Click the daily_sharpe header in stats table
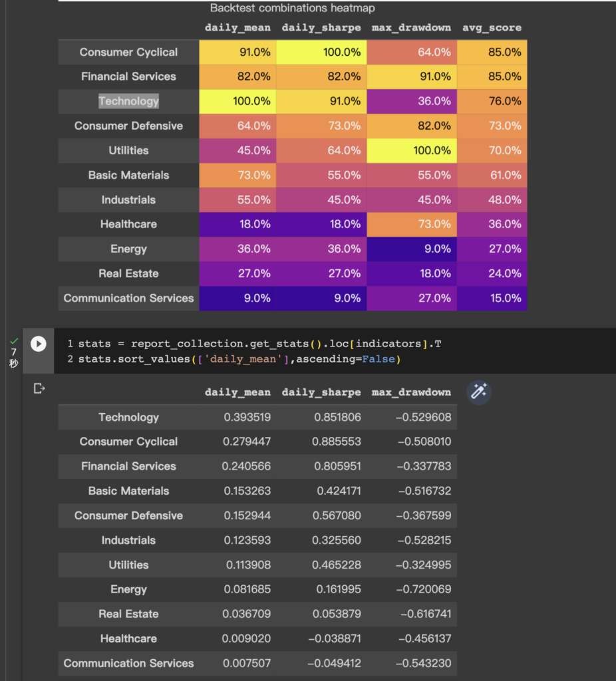616x681 pixels. (x=321, y=392)
